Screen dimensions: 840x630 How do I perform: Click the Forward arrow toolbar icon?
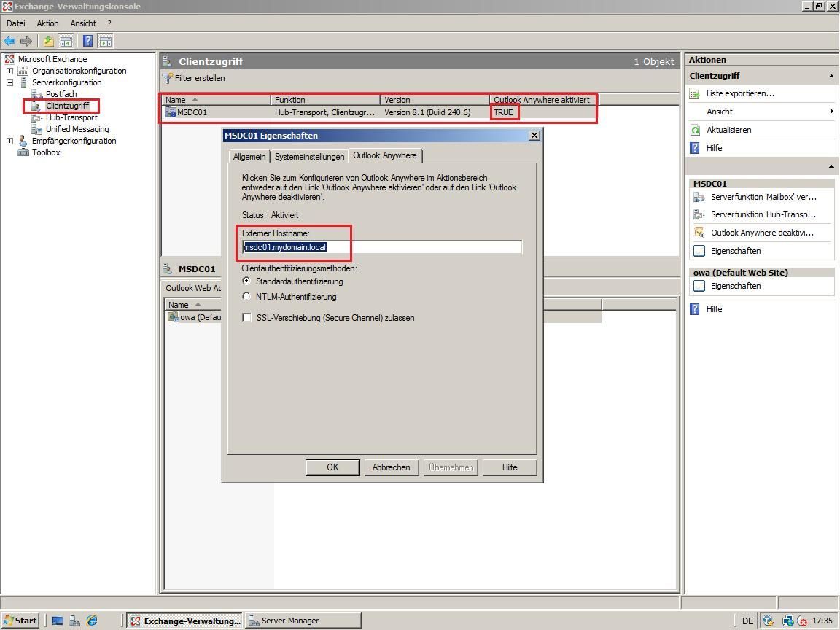(26, 42)
